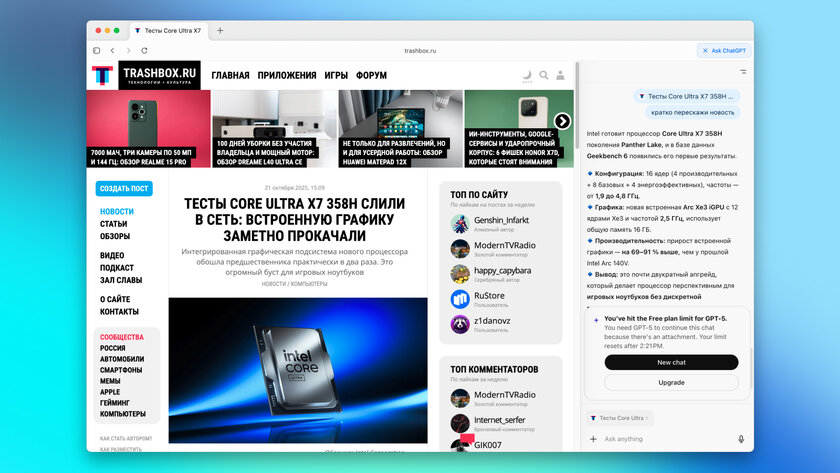
Task: Select the Тесты Core Ultra X7 browser tab
Action: click(168, 31)
